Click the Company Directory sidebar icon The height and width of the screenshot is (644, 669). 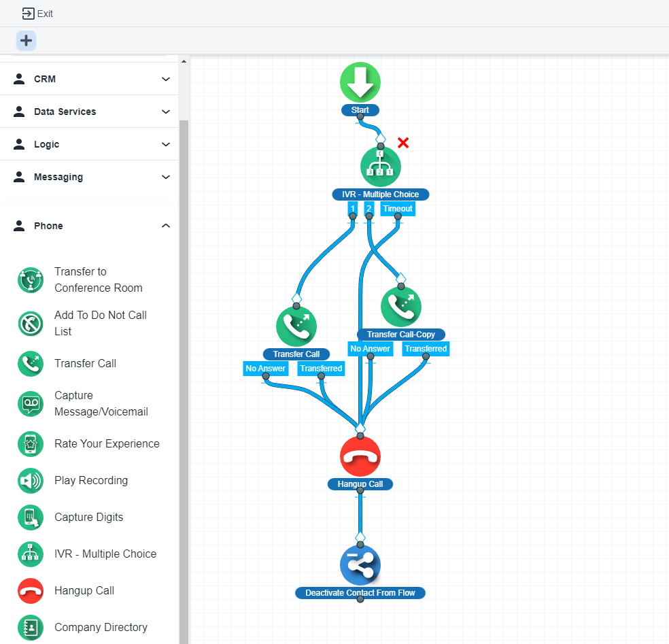point(31,627)
